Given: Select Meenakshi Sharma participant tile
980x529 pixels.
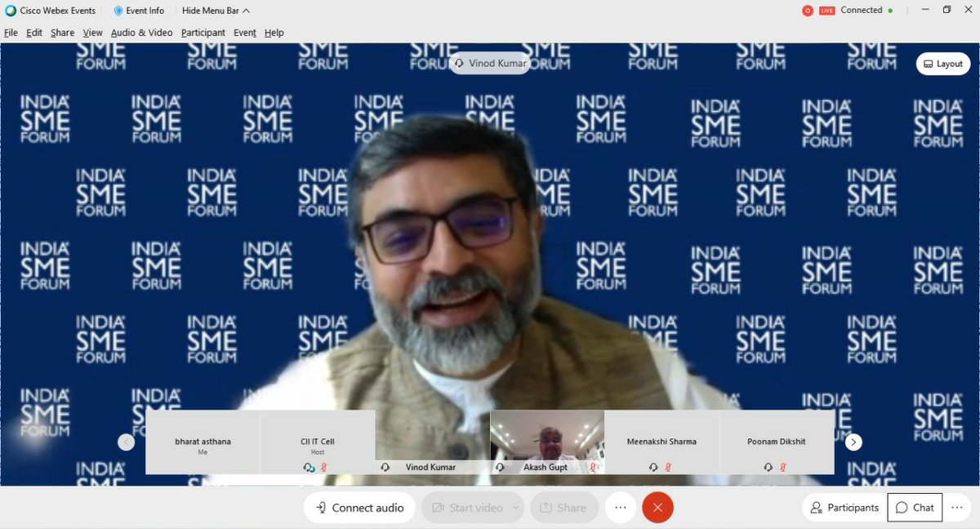Looking at the screenshot, I should (x=661, y=442).
